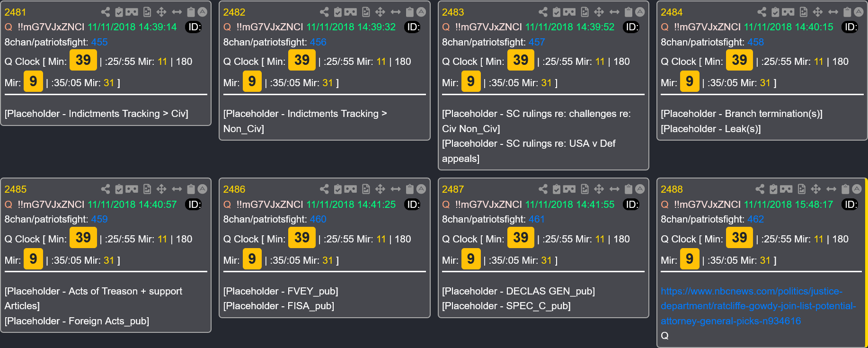The width and height of the screenshot is (868, 348).
Task: Click timestamp 11/11/2018 15:48:17 on post 2488
Action: coord(788,205)
